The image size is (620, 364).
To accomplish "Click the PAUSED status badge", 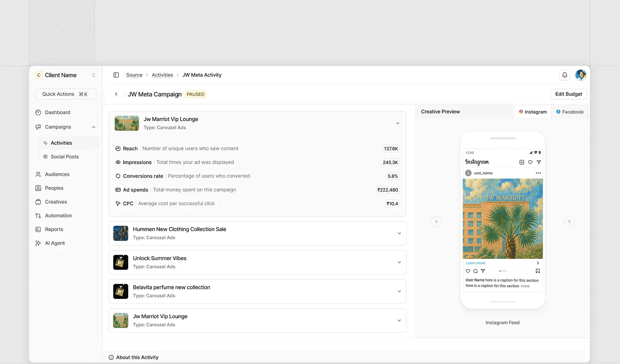I will (x=195, y=94).
